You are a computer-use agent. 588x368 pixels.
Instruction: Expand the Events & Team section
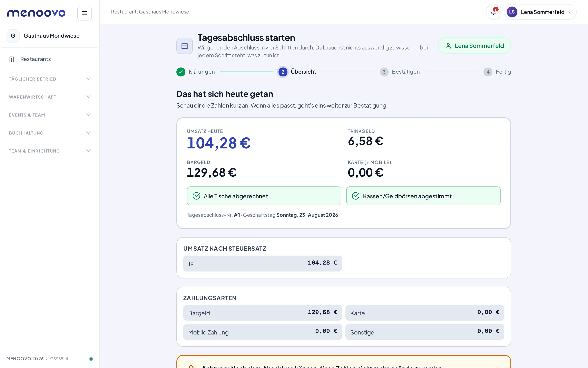coord(50,115)
